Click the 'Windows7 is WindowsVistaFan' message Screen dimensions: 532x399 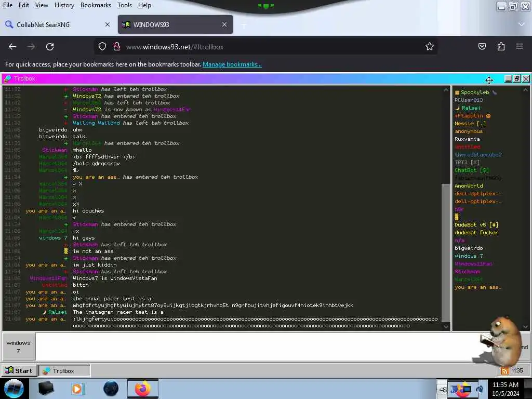click(115, 278)
